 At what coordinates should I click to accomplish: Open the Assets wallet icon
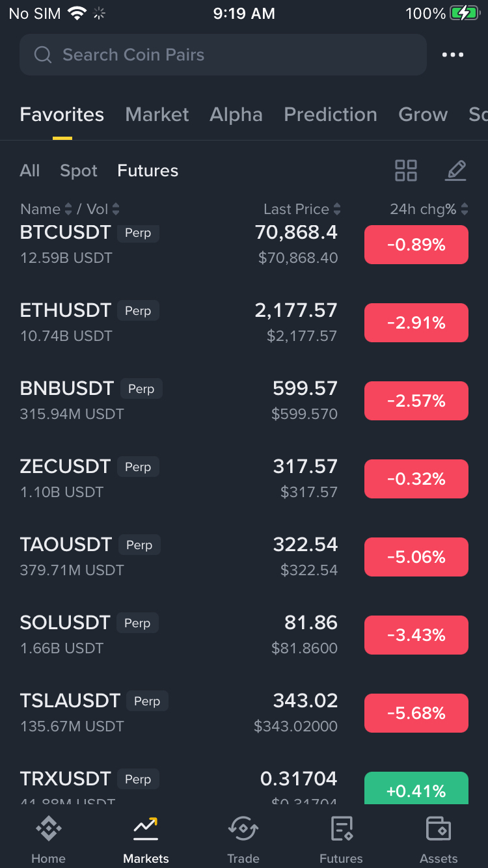439,830
